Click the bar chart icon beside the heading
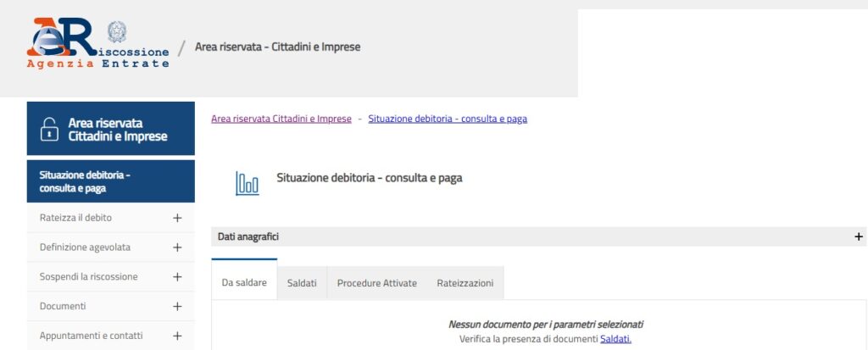 (248, 183)
